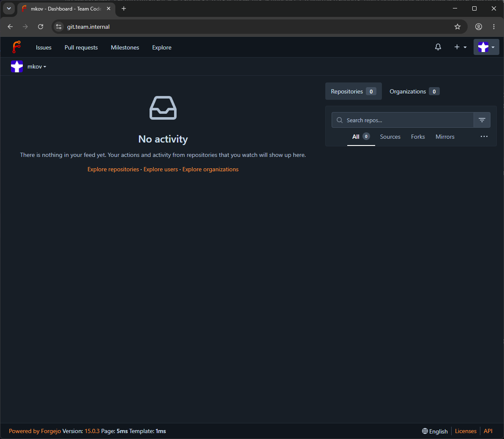Screen dimensions: 504x439
Task: Open the API footer link
Action: coord(488,431)
